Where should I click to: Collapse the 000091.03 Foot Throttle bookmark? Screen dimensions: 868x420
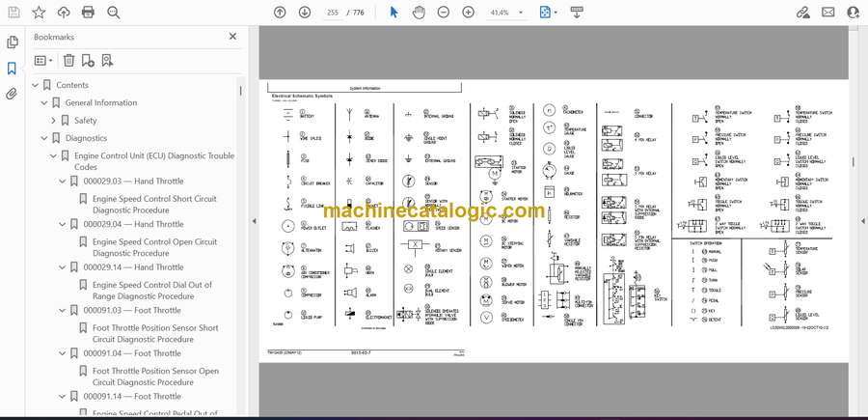click(62, 310)
